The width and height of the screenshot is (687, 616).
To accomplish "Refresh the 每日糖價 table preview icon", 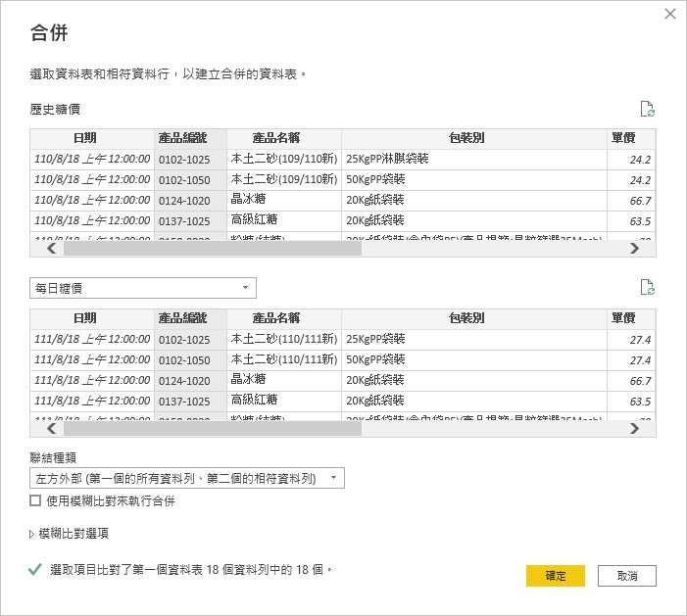I will (647, 287).
